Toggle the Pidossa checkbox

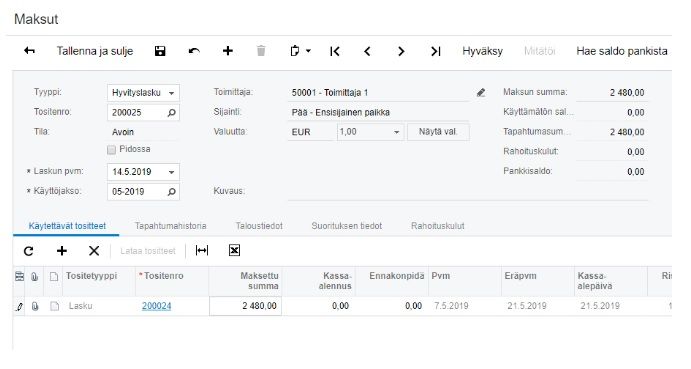111,150
